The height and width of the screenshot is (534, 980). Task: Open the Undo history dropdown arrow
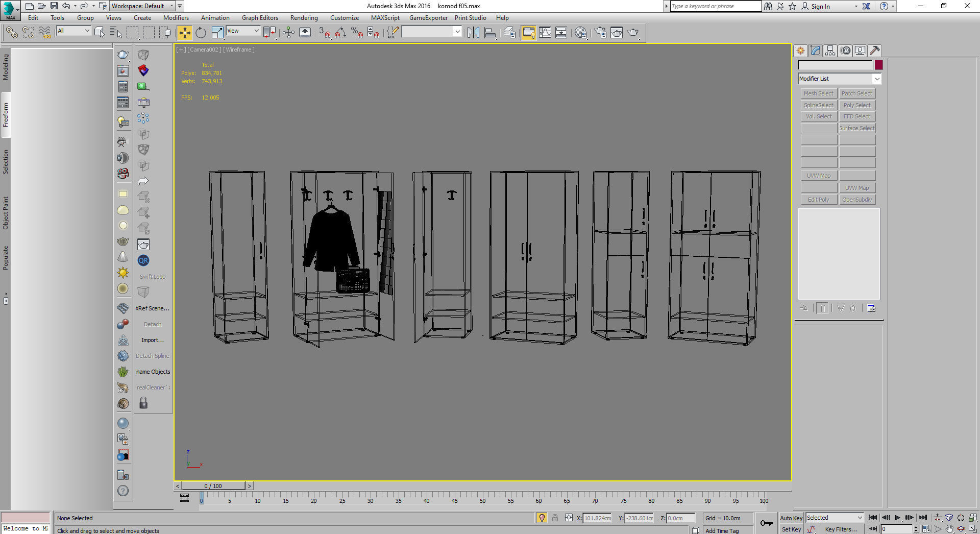[75, 6]
